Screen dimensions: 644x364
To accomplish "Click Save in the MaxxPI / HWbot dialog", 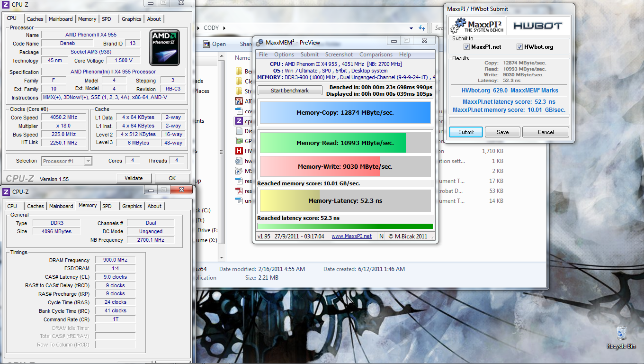I will point(503,132).
